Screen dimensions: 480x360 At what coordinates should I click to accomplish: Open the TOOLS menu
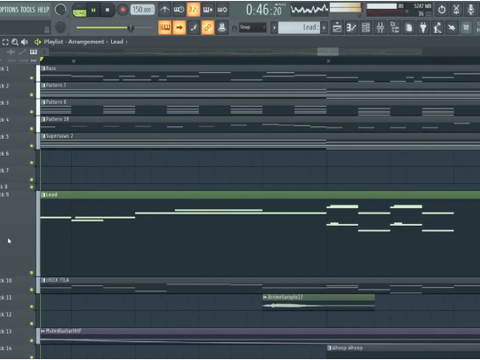28,9
